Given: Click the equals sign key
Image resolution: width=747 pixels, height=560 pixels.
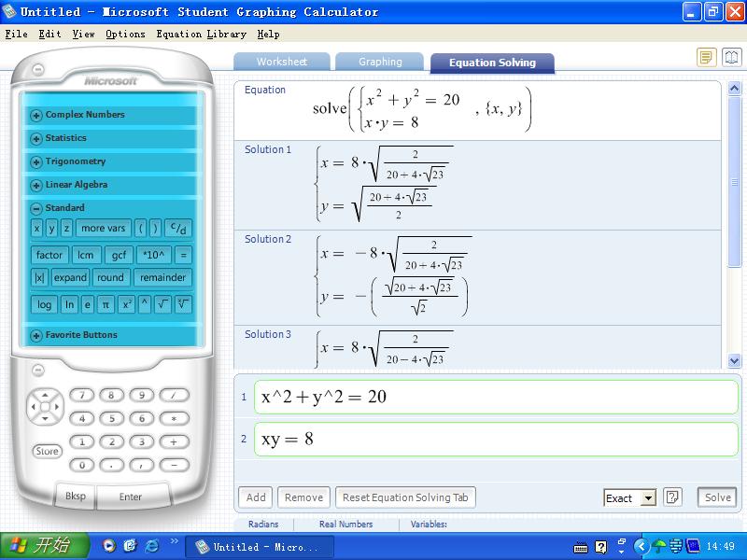Looking at the screenshot, I should (x=183, y=255).
